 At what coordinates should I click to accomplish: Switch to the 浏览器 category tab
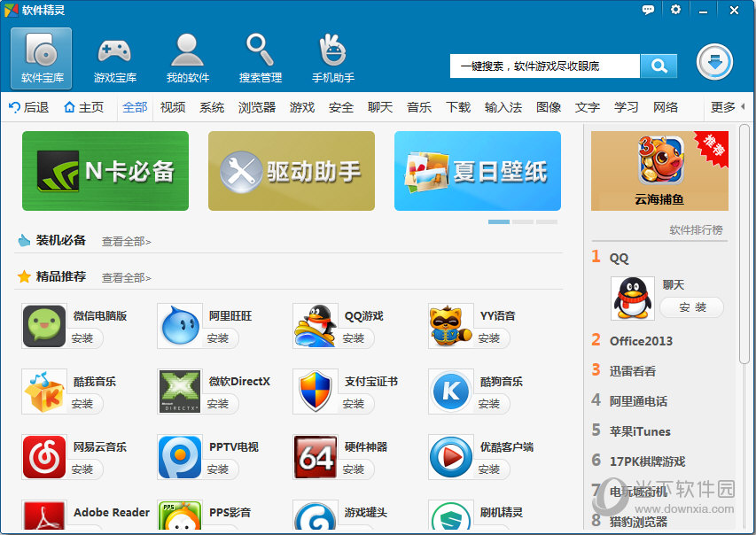click(257, 107)
